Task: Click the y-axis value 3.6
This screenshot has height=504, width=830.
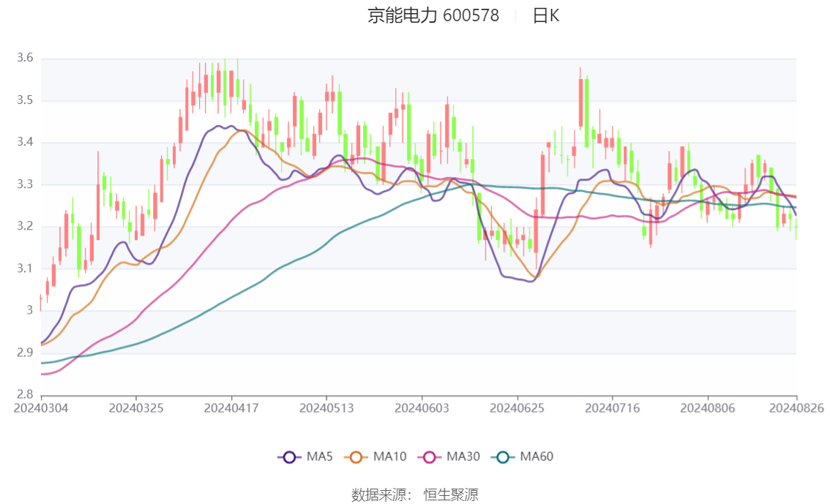Action: click(25, 58)
